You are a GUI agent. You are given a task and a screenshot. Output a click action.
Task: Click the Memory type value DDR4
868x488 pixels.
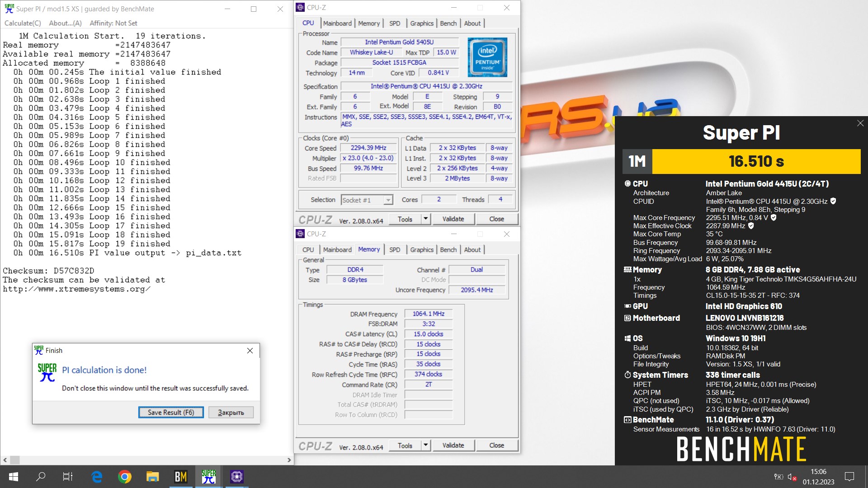(355, 270)
